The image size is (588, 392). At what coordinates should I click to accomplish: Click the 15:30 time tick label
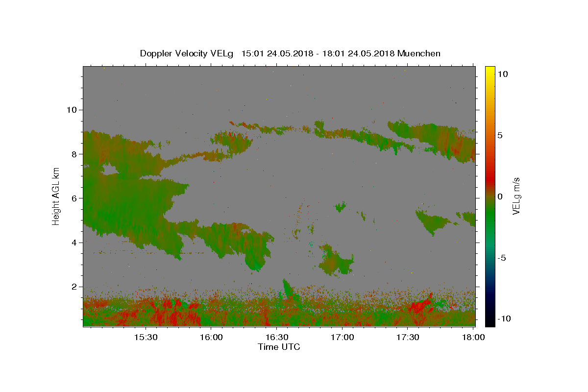point(146,338)
